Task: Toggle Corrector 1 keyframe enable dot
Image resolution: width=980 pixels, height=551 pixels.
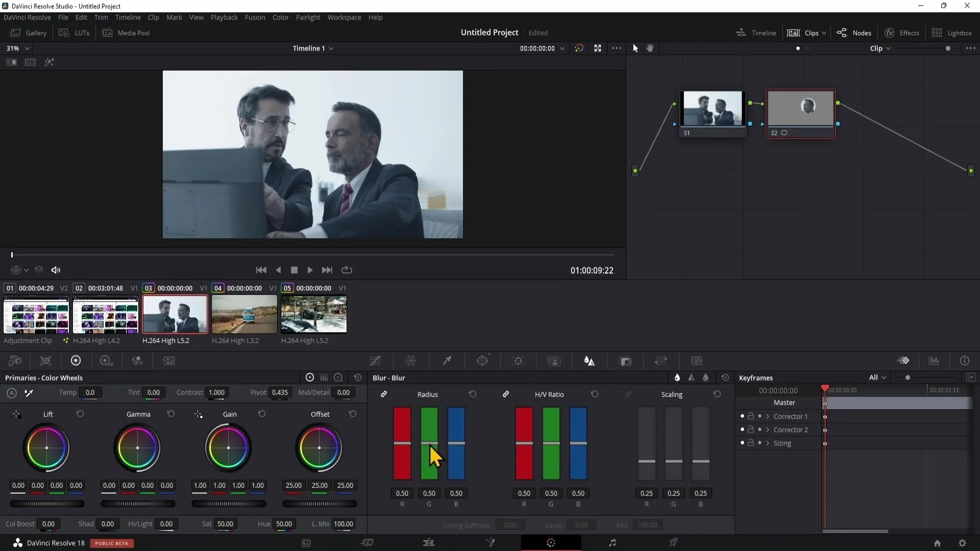Action: tap(742, 416)
